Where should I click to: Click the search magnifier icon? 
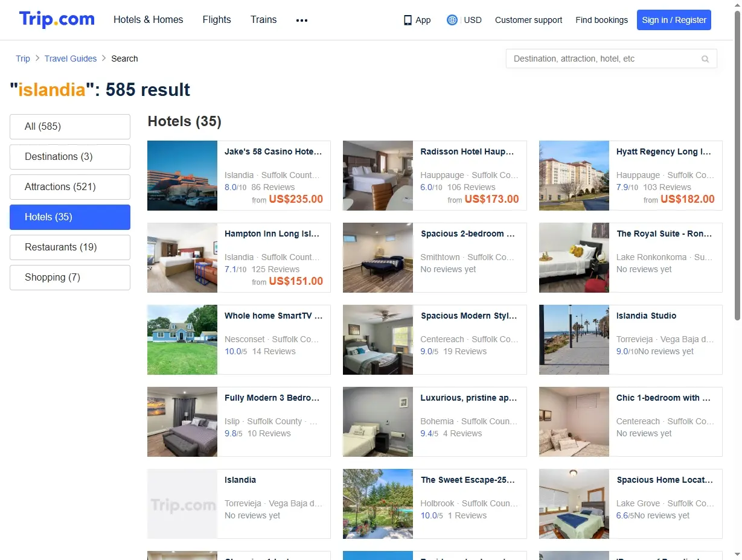pos(705,59)
